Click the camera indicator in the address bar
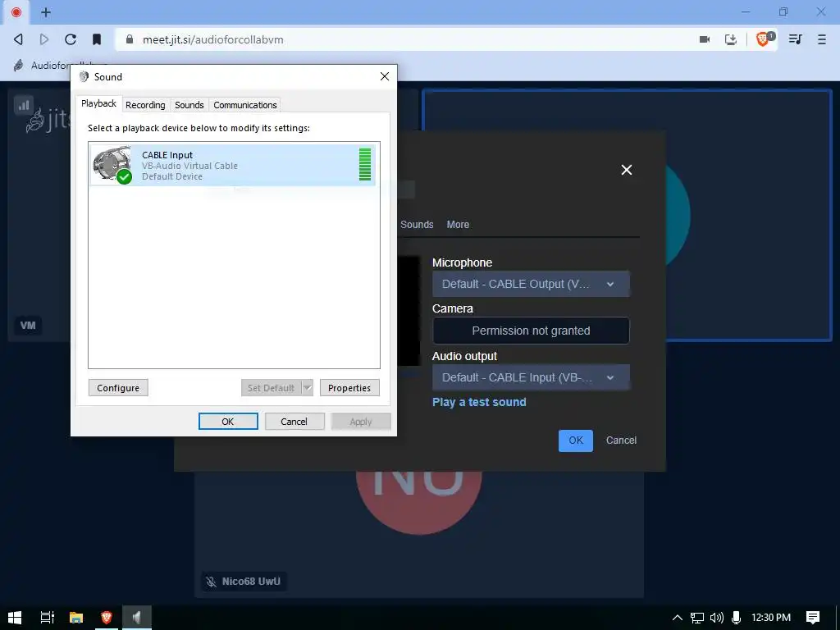Viewport: 840px width, 630px height. pos(705,39)
